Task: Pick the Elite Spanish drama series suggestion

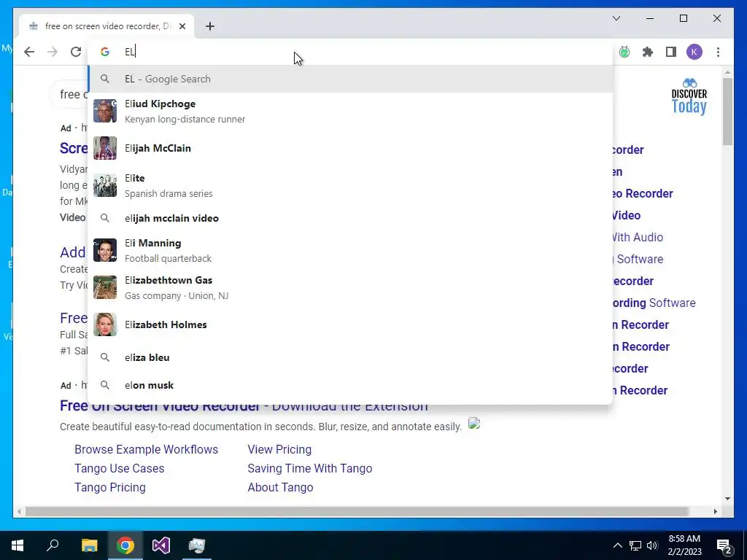Action: (350, 185)
